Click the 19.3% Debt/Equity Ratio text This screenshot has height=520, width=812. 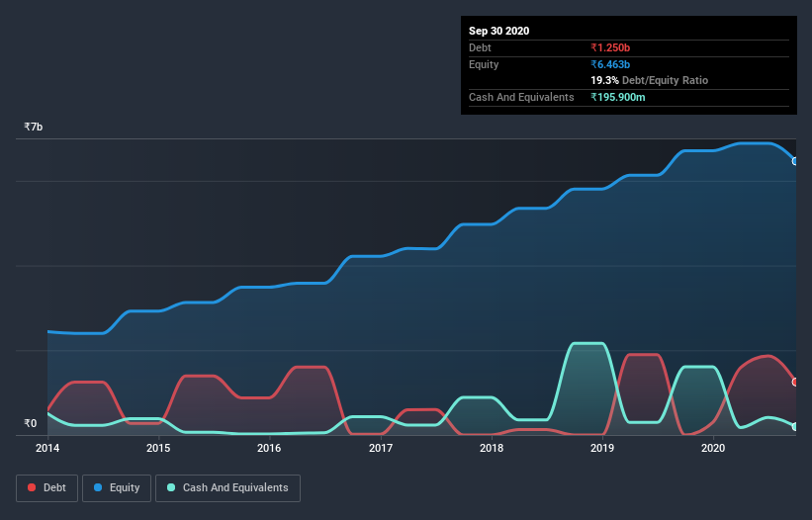650,80
